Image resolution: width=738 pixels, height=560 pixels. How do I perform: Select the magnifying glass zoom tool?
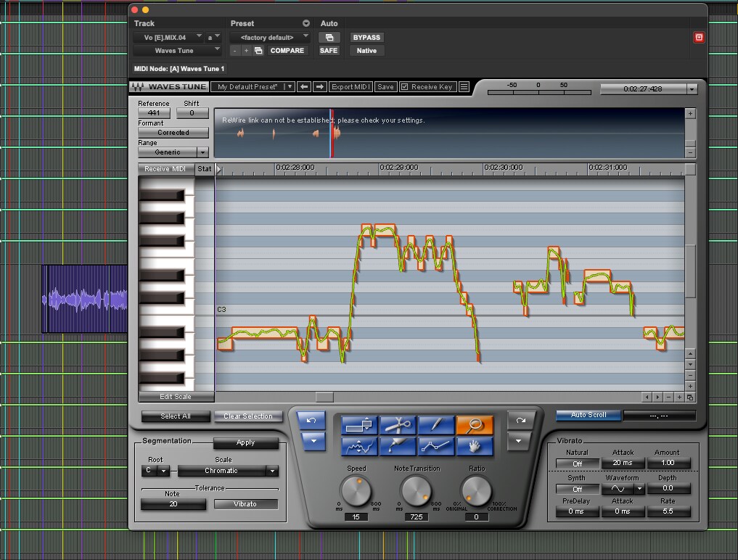475,425
